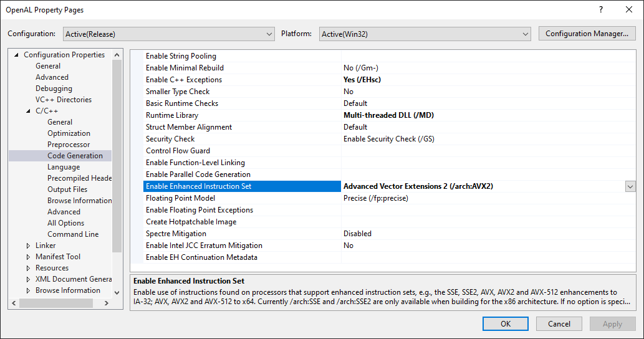Select the Output Files tree item

[x=67, y=189]
